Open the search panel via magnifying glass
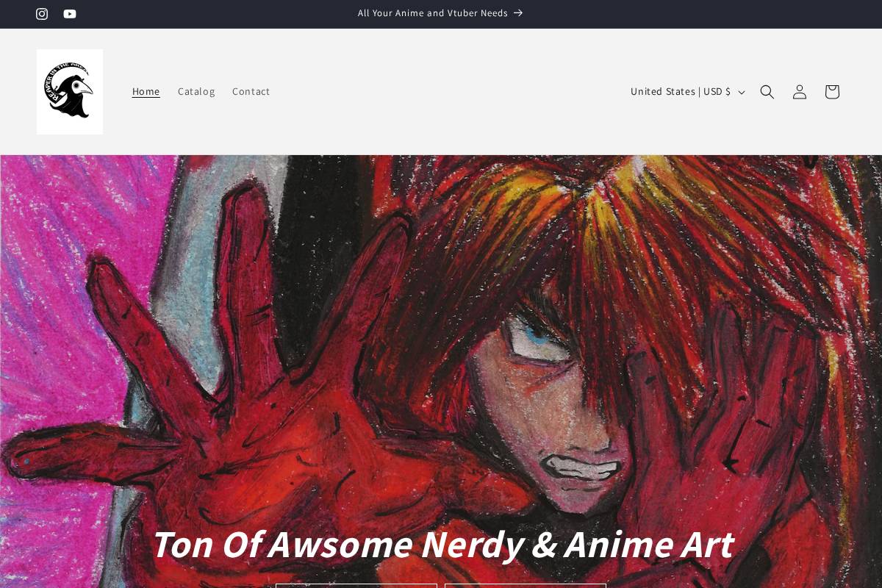The width and height of the screenshot is (882, 588). (x=767, y=91)
